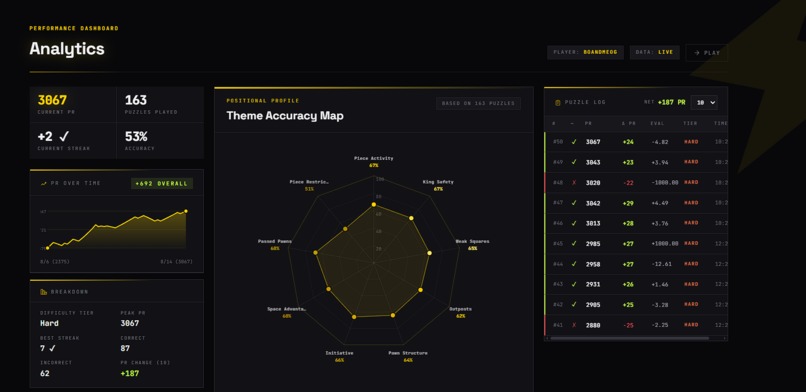Image resolution: width=806 pixels, height=392 pixels.
Task: Click the +692 OVERALL badge
Action: coord(162,183)
